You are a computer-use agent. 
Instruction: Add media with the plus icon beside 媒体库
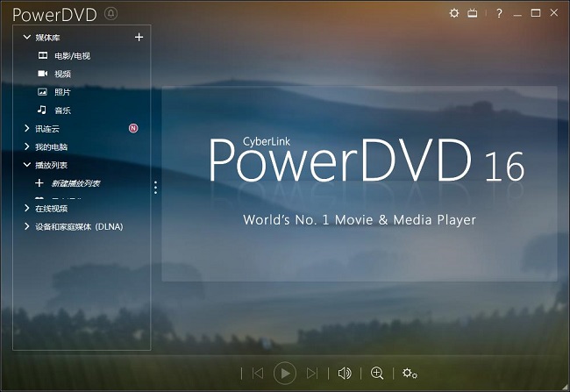[x=139, y=37]
